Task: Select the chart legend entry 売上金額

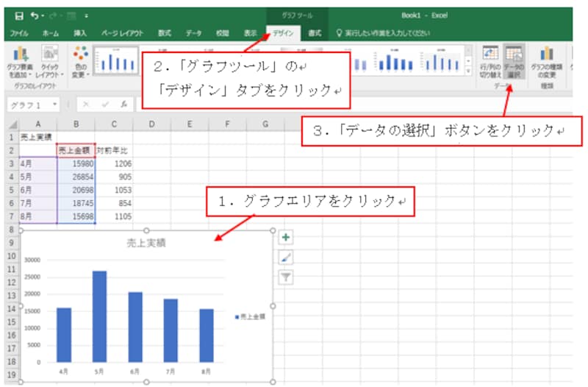Action: [250, 316]
